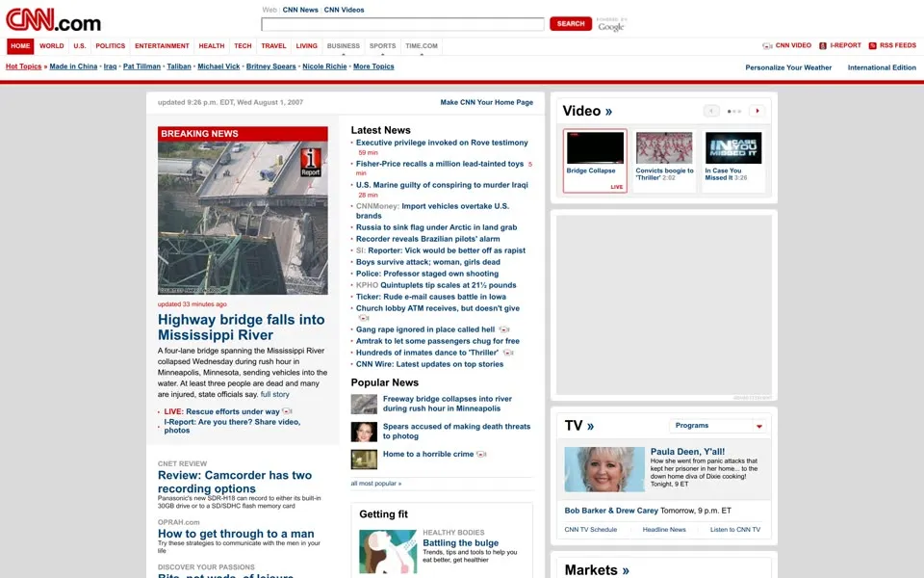Open the TRAVEL tab
Image resolution: width=924 pixels, height=578 pixels.
[x=273, y=46]
